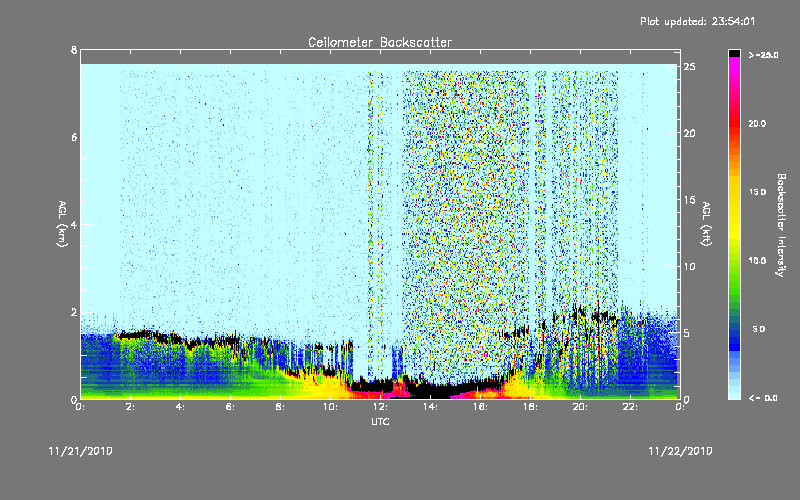Click the 10 tick on kft axis
The image size is (800, 500).
689,266
